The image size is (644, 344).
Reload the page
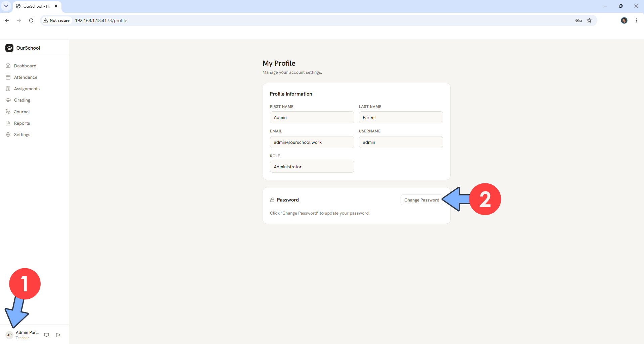[31, 20]
